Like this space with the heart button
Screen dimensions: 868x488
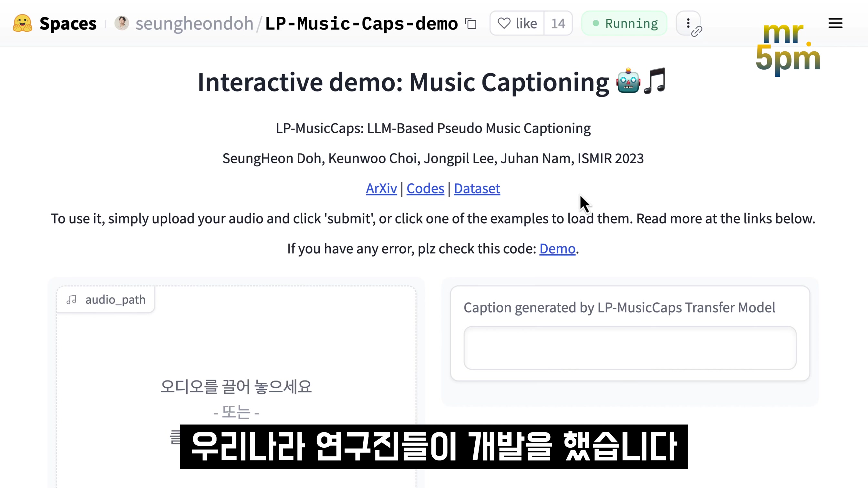517,23
